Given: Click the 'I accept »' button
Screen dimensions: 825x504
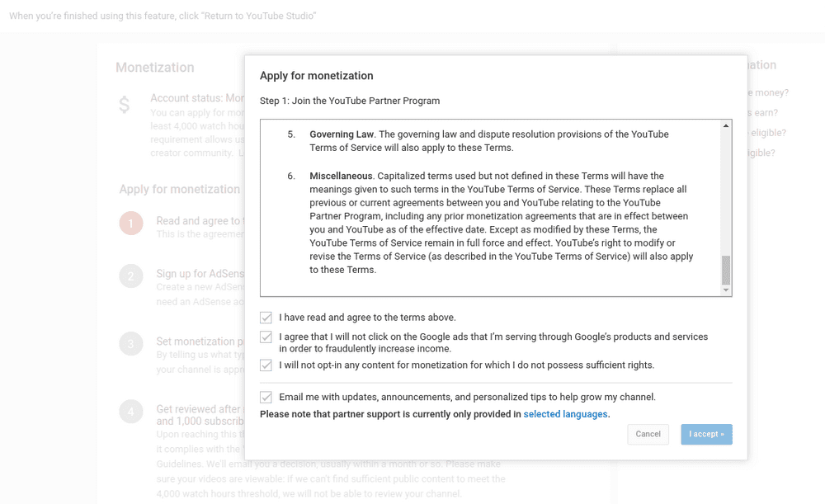Looking at the screenshot, I should tap(706, 434).
